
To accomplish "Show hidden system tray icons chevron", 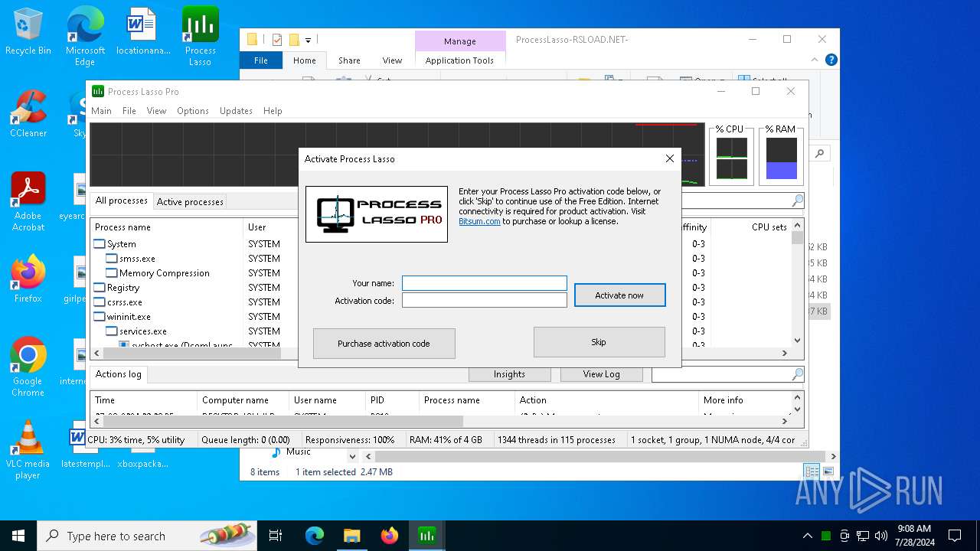I will [x=807, y=536].
